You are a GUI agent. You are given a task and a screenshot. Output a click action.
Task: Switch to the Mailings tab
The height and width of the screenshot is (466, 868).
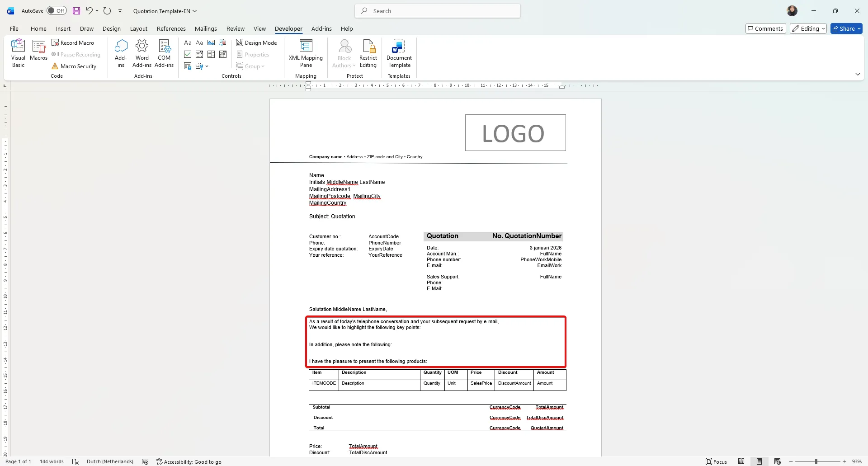206,28
